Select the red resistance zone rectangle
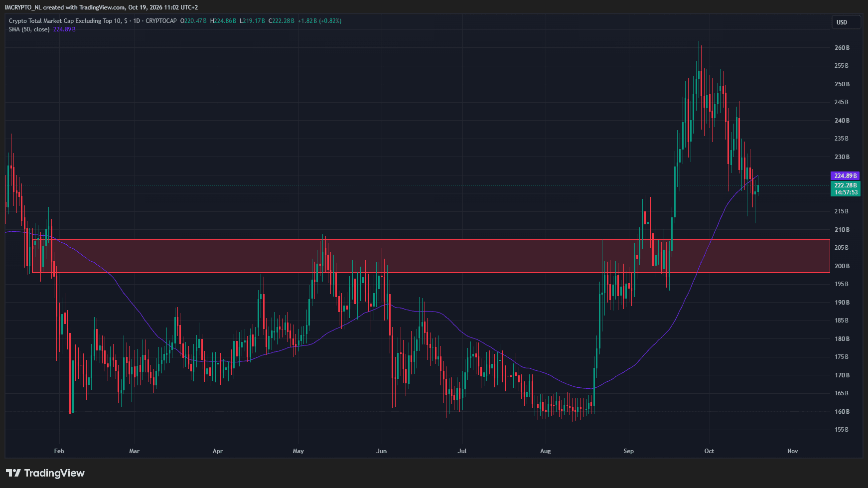This screenshot has width=868, height=488. click(431, 256)
